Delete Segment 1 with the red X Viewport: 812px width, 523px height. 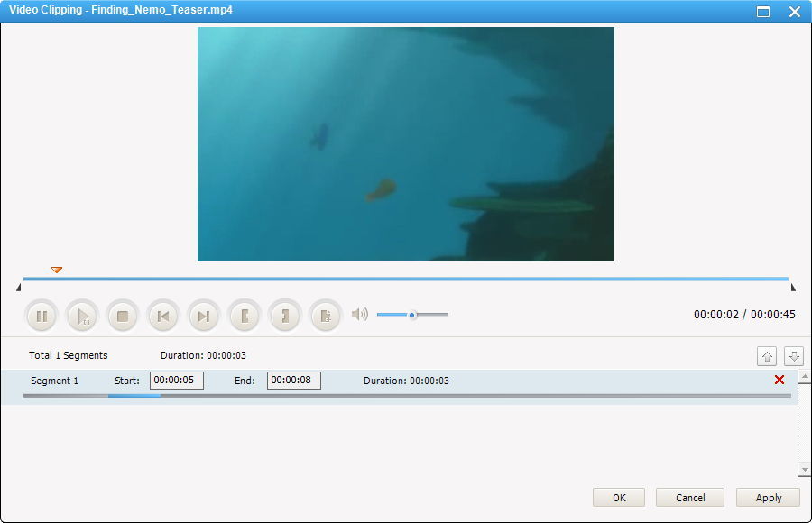point(780,380)
